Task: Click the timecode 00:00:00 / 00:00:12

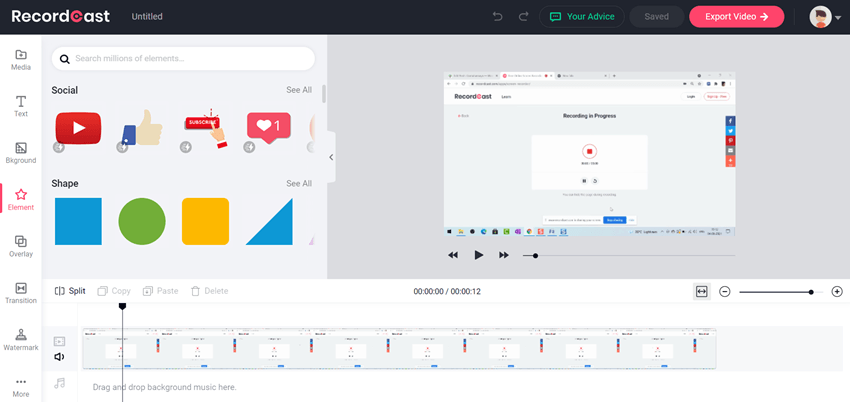Action: [x=447, y=291]
